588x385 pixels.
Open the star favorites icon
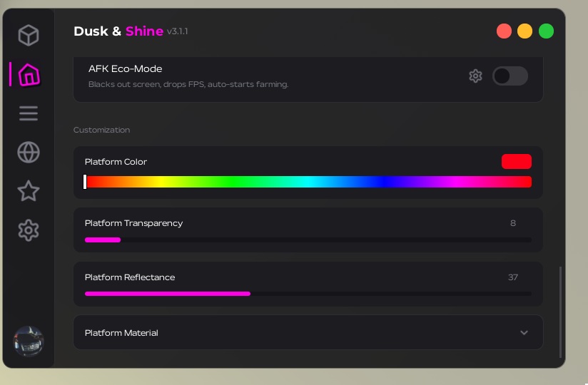pos(29,191)
